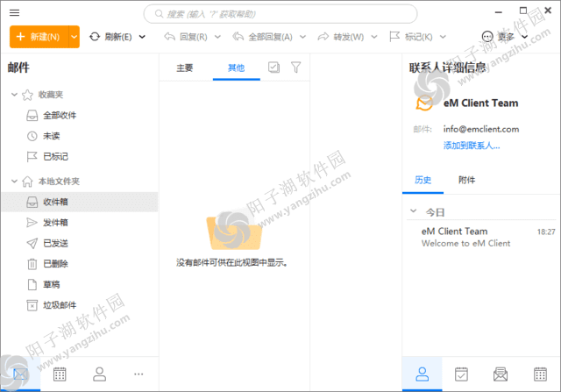Show the chat sidebar envelope icon
Image resolution: width=561 pixels, height=392 pixels.
point(501,374)
